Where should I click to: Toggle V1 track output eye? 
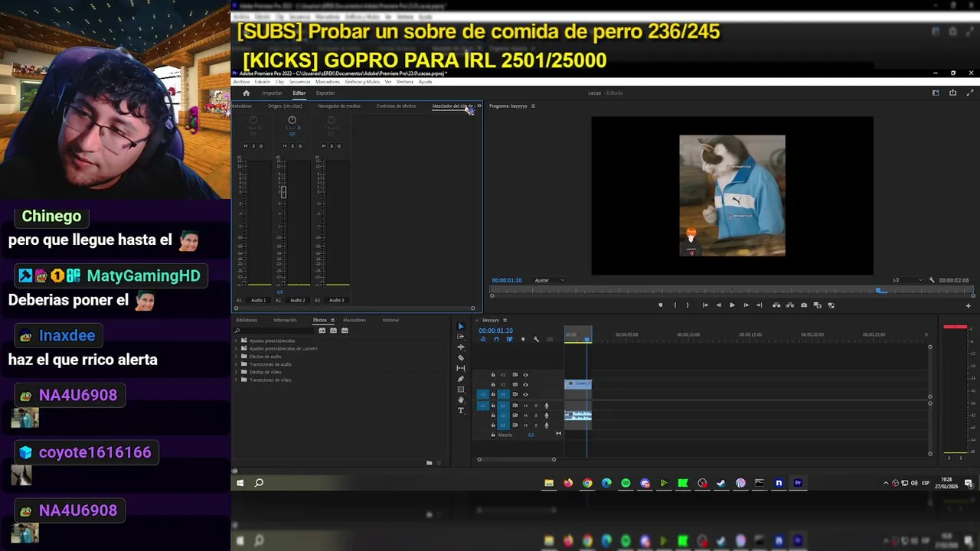525,394
